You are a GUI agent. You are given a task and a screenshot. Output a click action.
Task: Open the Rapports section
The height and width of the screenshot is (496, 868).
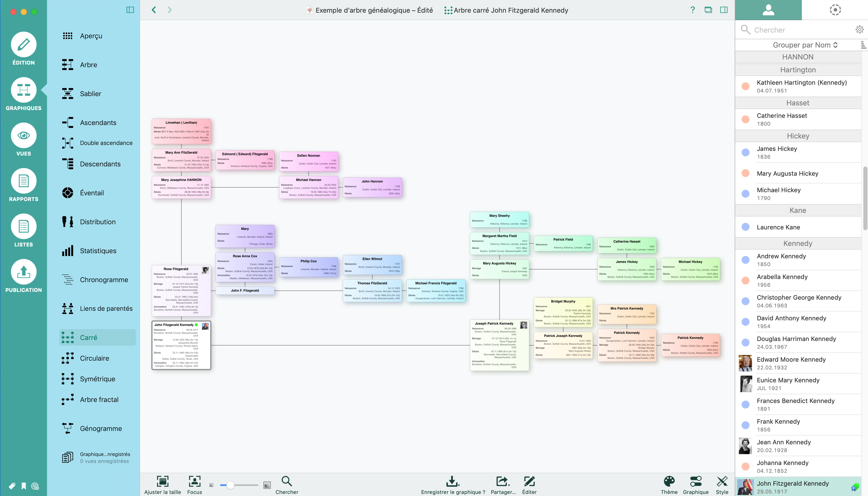tap(24, 185)
